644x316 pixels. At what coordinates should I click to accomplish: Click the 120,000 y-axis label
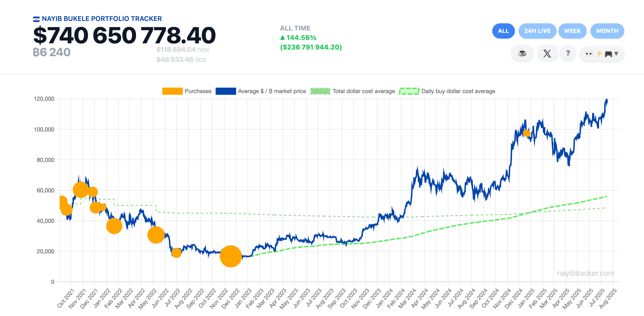44,99
